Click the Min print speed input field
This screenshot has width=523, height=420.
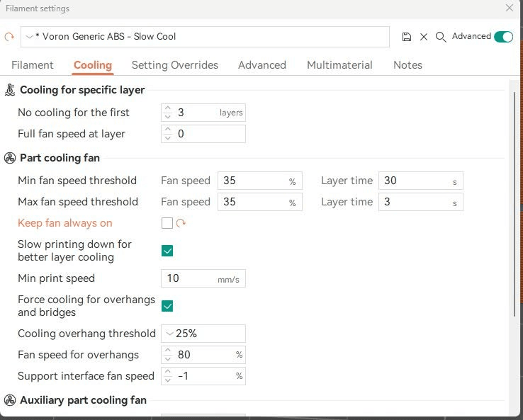tap(203, 278)
